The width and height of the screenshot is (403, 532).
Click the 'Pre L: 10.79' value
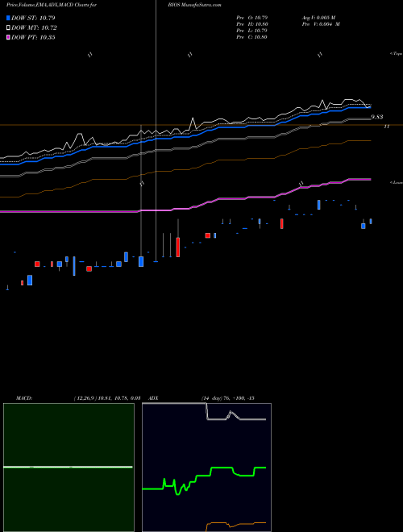click(251, 31)
